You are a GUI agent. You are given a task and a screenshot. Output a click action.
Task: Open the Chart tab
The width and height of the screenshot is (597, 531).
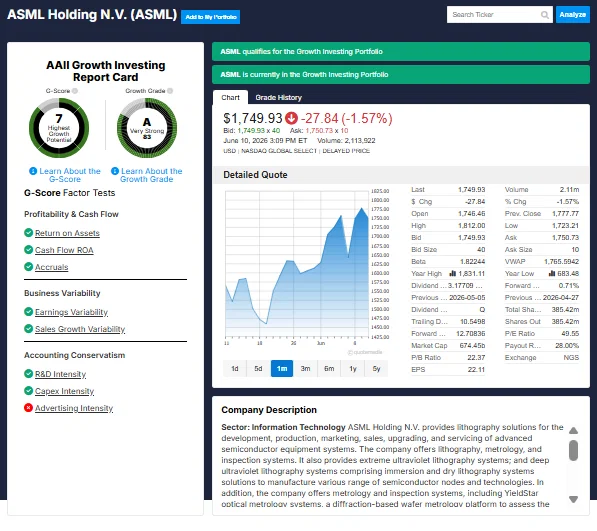230,97
